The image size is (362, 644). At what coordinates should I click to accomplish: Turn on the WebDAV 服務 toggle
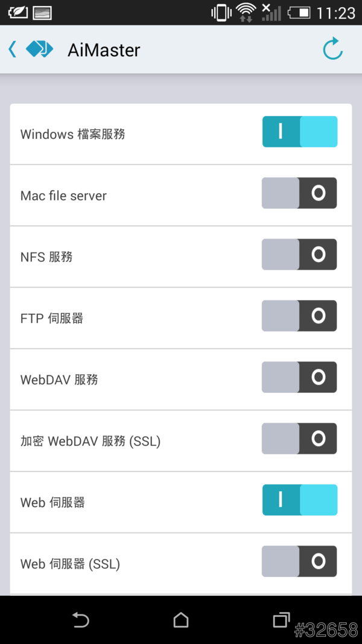pyautogui.click(x=299, y=378)
